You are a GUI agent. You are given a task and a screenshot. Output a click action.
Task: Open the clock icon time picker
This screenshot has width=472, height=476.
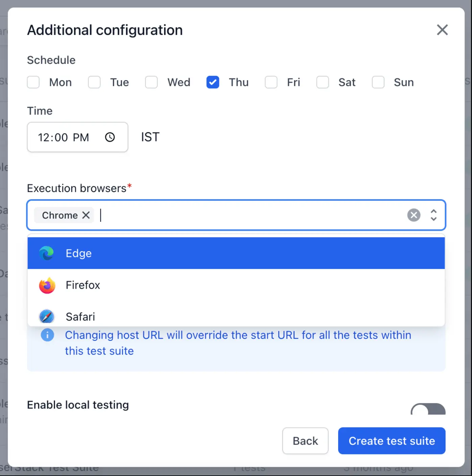coord(110,137)
